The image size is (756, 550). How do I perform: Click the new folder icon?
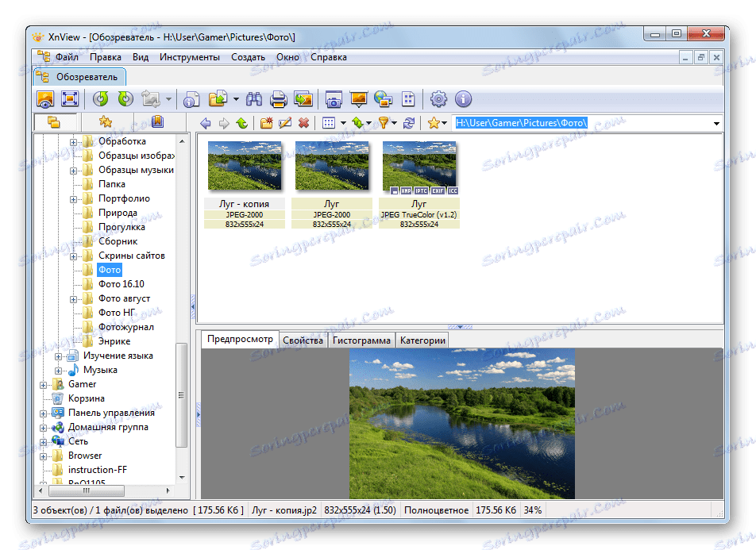266,123
